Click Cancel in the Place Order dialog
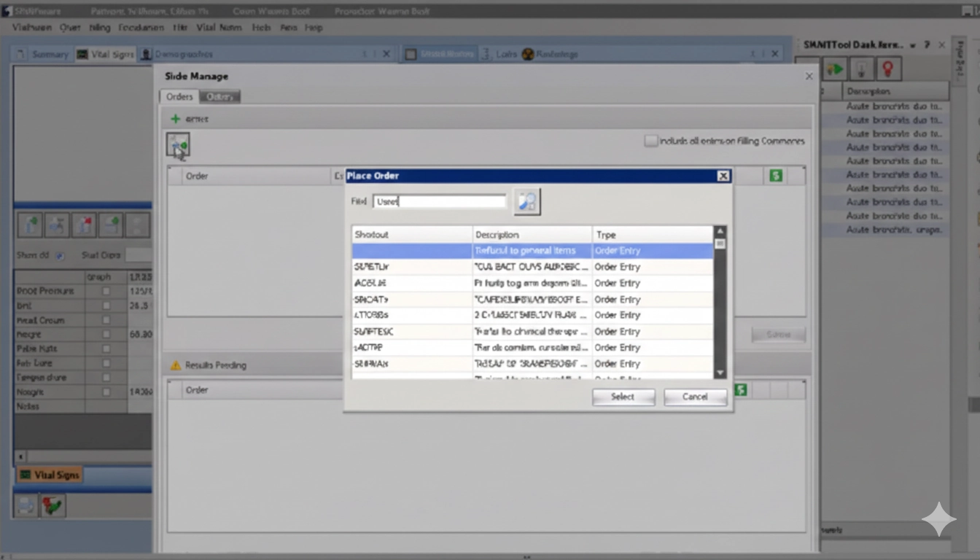This screenshot has height=560, width=980. (694, 397)
